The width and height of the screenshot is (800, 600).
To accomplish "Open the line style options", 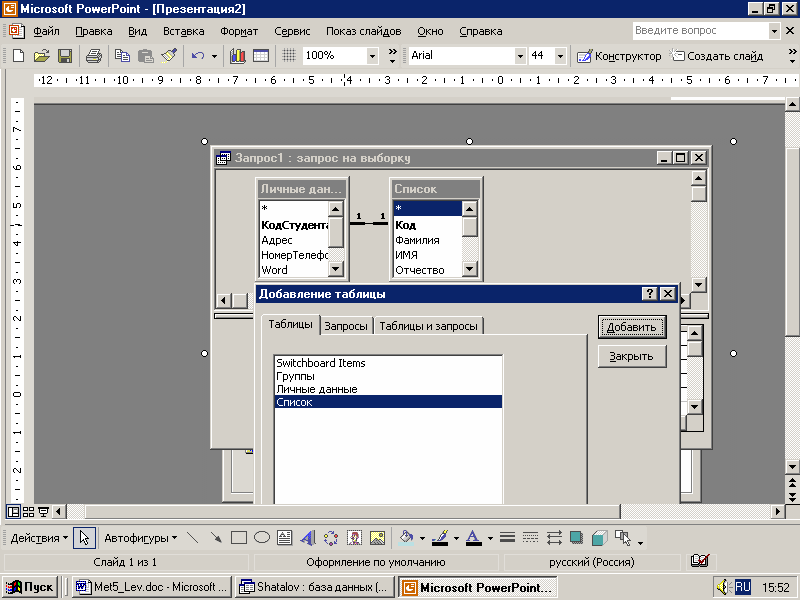I will click(507, 538).
